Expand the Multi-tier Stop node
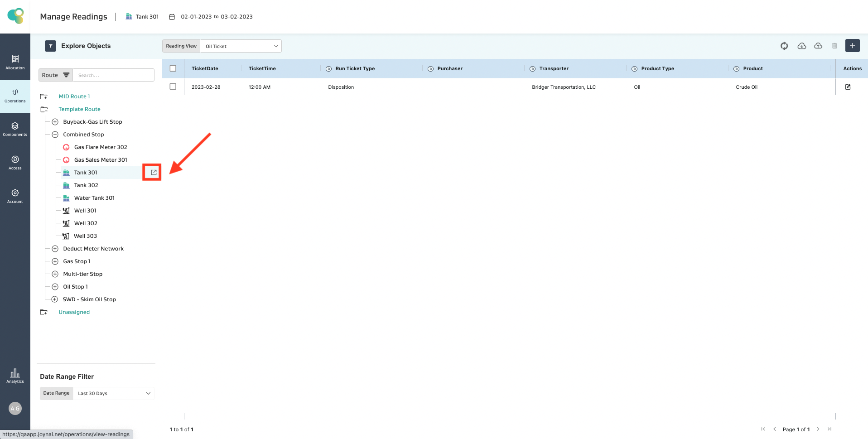868x439 pixels. click(55, 274)
